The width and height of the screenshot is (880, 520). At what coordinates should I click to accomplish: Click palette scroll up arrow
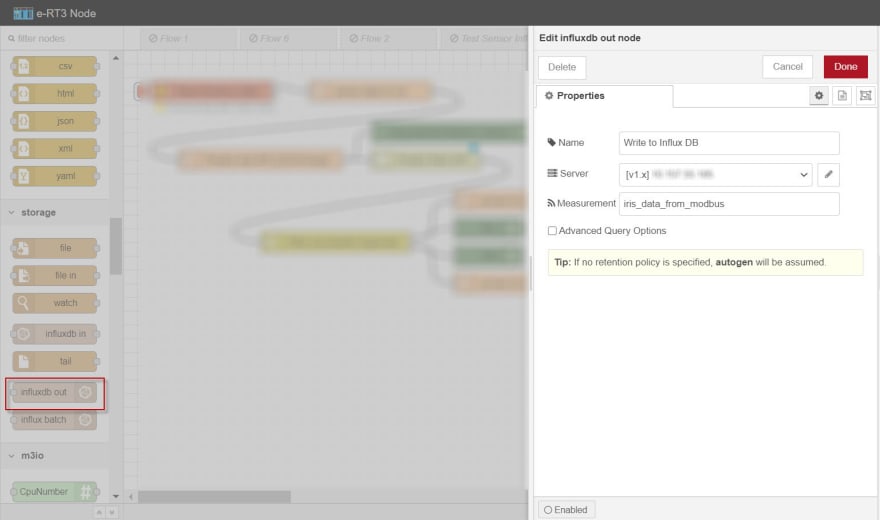[x=116, y=58]
